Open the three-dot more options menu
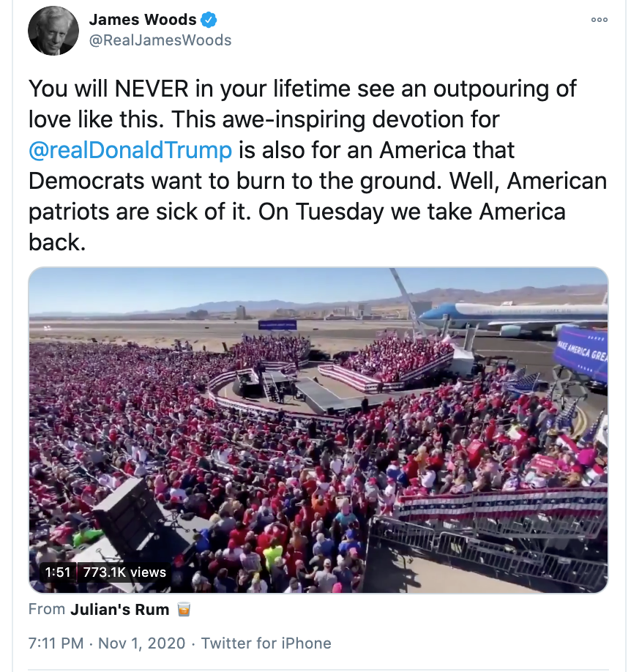This screenshot has width=631, height=672. pos(599,20)
